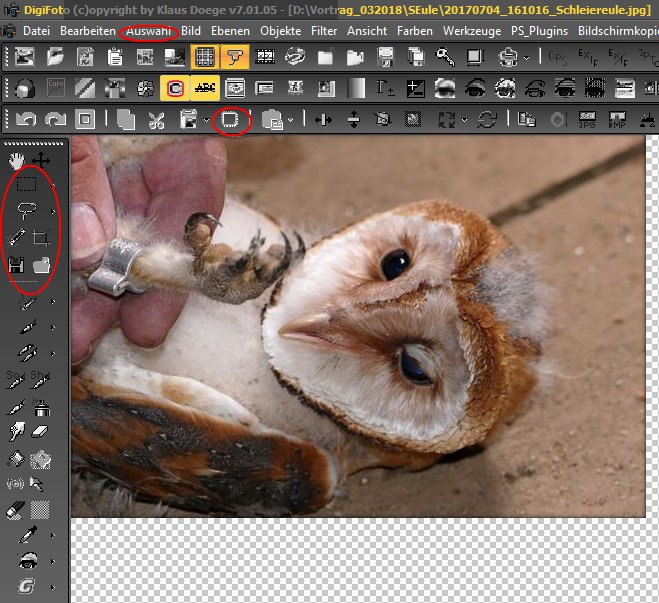Open the Auswahl menu

tap(150, 31)
